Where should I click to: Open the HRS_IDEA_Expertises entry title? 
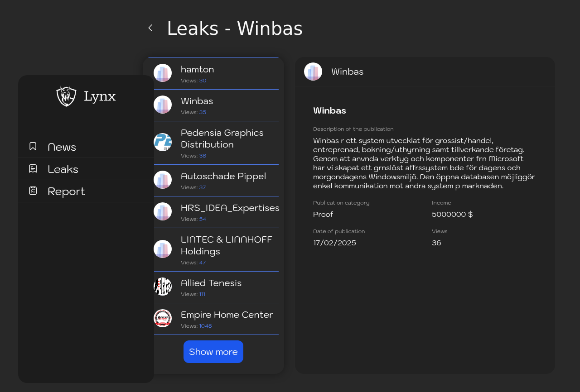230,208
